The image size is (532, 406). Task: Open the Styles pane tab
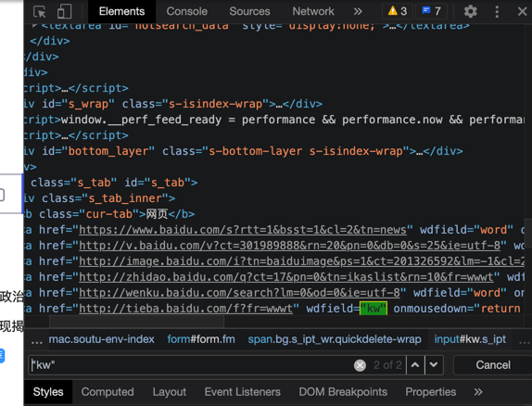click(48, 392)
